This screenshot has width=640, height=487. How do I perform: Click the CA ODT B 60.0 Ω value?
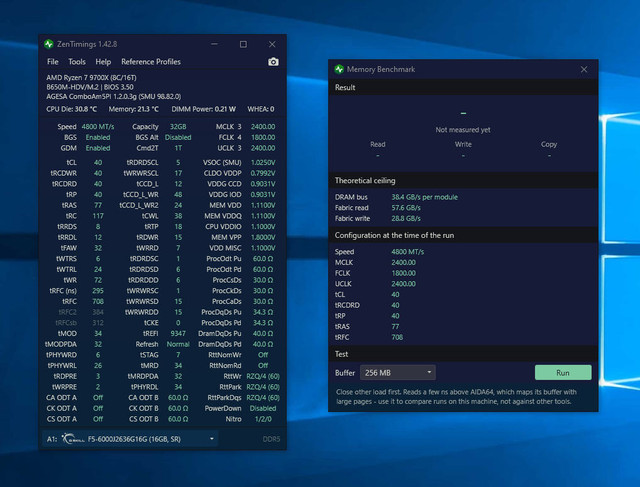178,398
